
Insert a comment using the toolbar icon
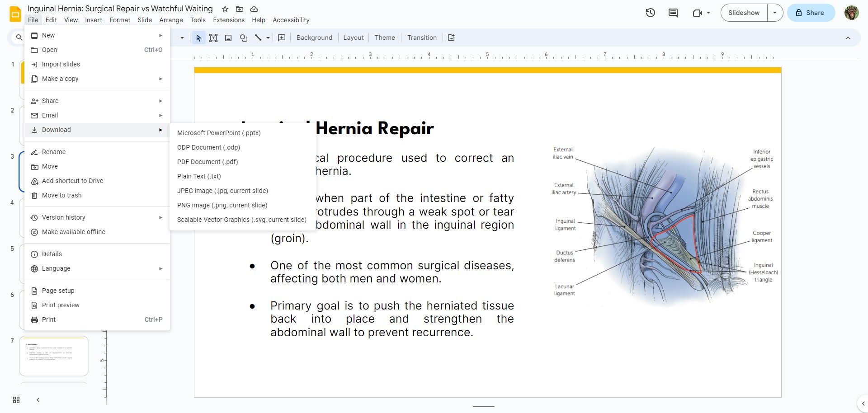281,38
